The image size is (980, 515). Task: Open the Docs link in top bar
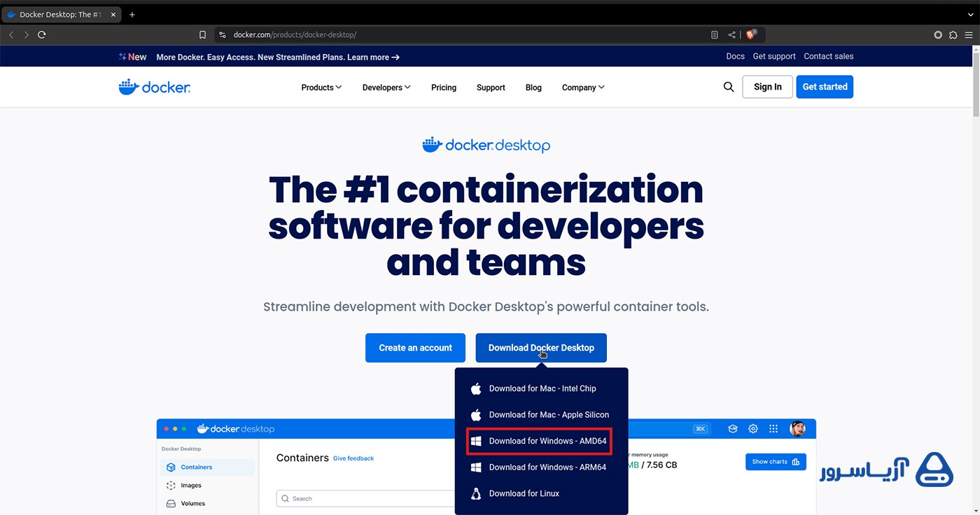pos(735,57)
